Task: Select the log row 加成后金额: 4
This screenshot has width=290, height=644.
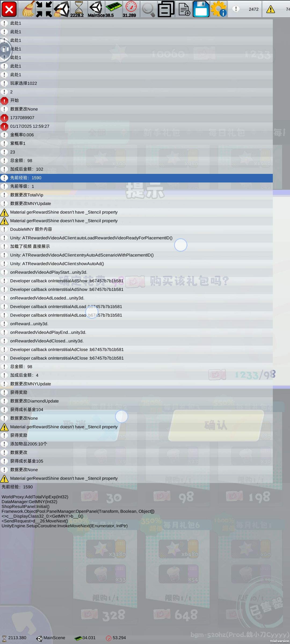Action: coord(136,375)
